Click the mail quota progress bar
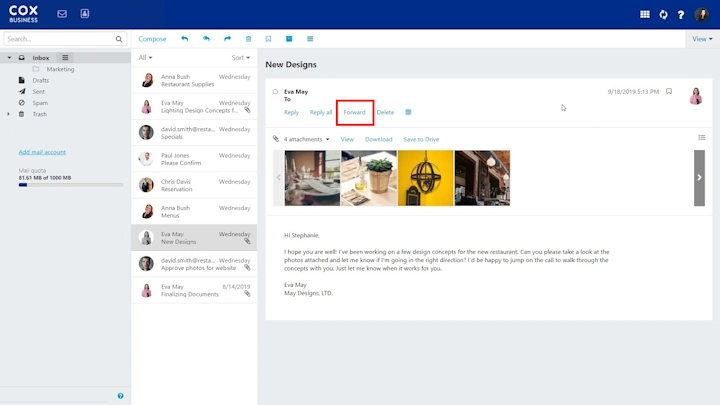This screenshot has height=405, width=720. click(x=71, y=185)
